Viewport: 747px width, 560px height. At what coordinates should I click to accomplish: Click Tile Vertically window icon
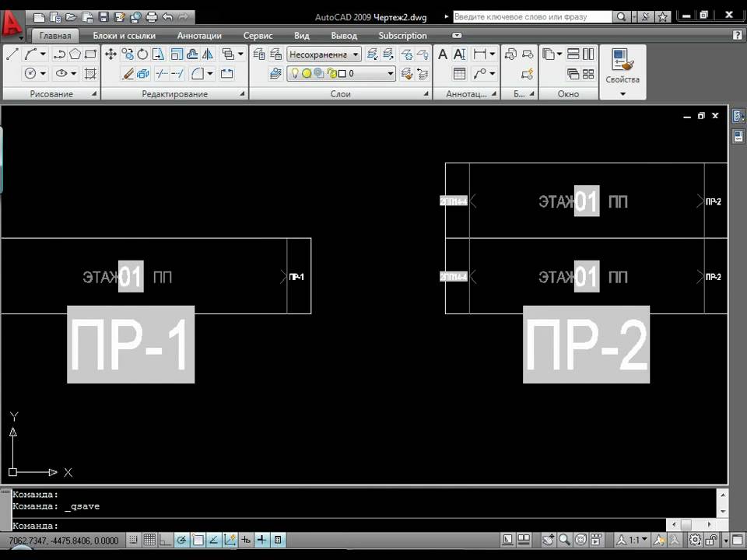[589, 54]
